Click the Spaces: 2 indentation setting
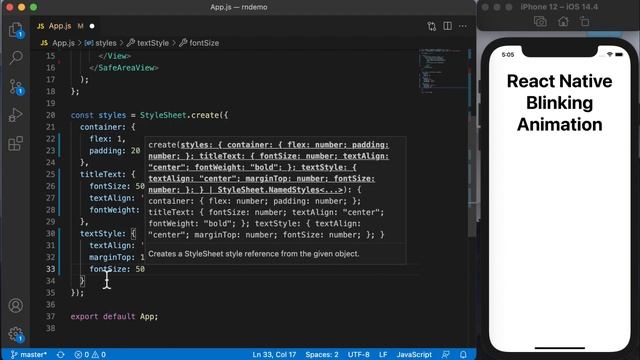Viewport: 640px width, 360px height. click(322, 354)
